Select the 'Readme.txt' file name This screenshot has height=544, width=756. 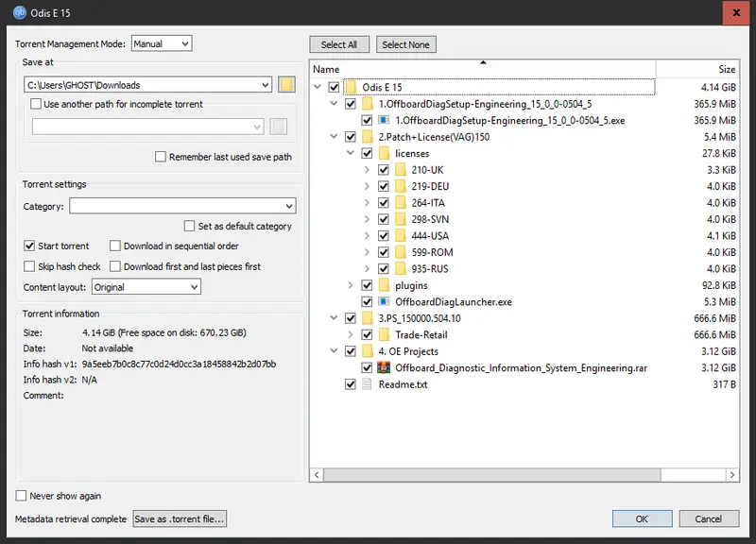404,384
